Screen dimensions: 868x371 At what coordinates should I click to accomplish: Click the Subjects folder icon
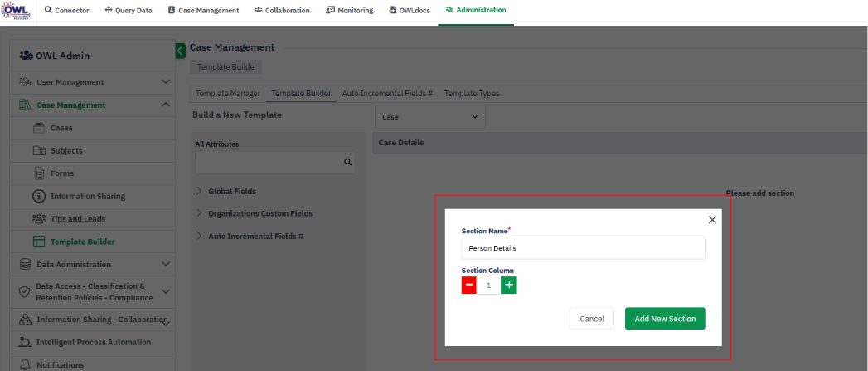[x=39, y=150]
